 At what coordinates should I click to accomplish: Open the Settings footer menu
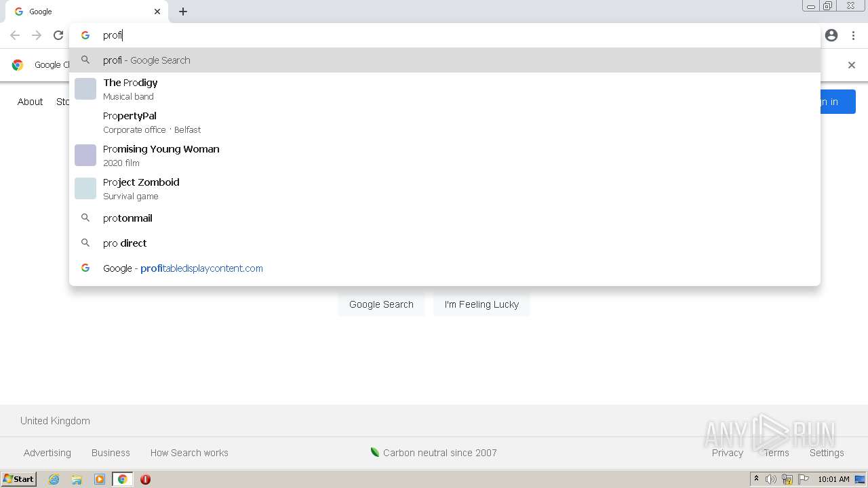827,453
